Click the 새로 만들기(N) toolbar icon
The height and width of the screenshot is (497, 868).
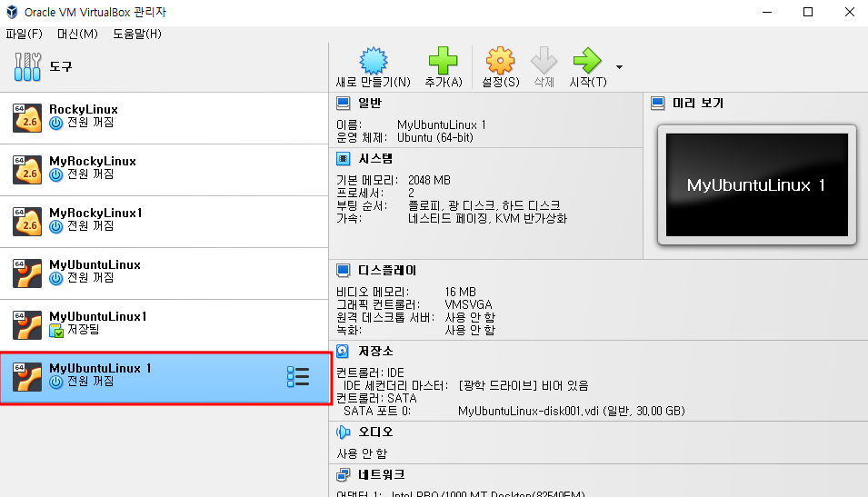click(374, 60)
